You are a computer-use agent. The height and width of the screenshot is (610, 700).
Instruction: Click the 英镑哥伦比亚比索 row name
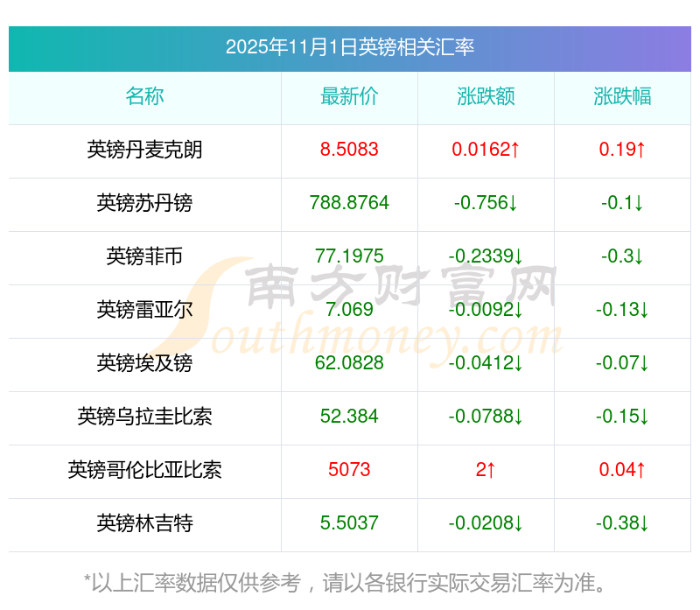point(144,470)
